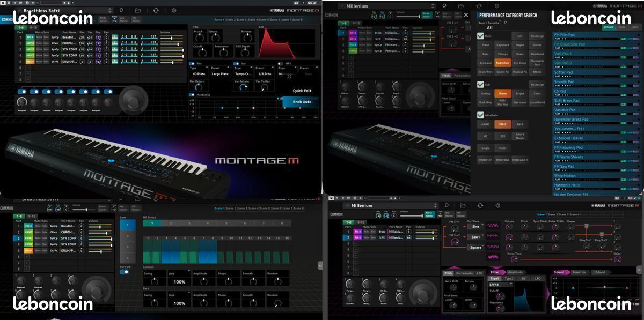Add a part on row 6 in FEG/AEG view
Image resolution: width=644 pixels, height=320 pixels.
click(x=28, y=68)
